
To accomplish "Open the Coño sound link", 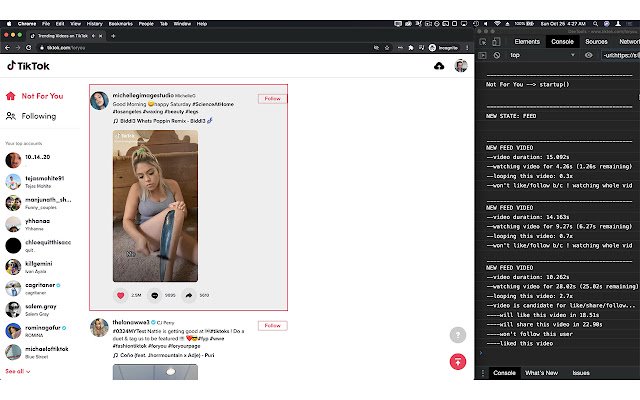I will 164,355.
